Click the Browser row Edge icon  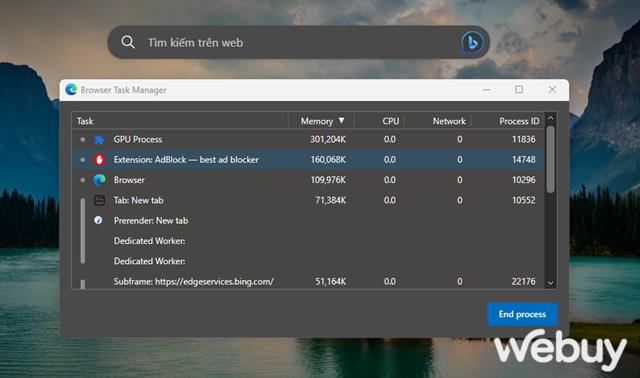(99, 180)
